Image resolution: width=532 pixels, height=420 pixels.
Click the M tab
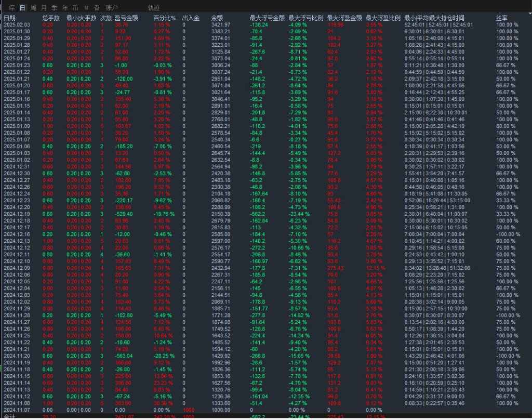pyautogui.click(x=86, y=8)
